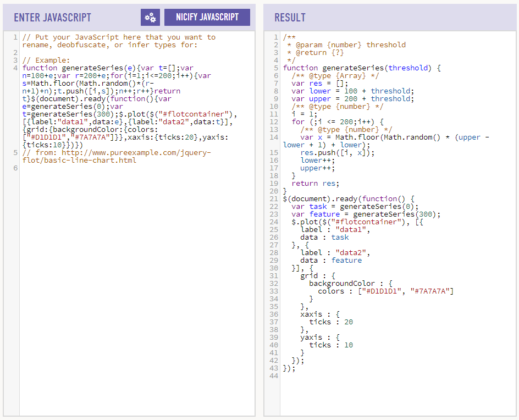Viewport: 519px width, 420px height.
Task: Click 'xaxis : {' line in result
Action: click(320, 314)
